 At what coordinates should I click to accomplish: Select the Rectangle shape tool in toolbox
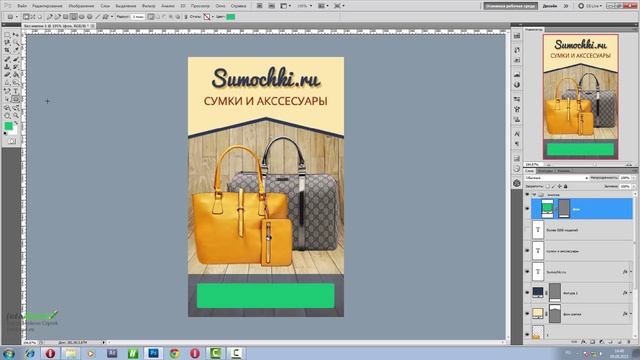[16, 99]
